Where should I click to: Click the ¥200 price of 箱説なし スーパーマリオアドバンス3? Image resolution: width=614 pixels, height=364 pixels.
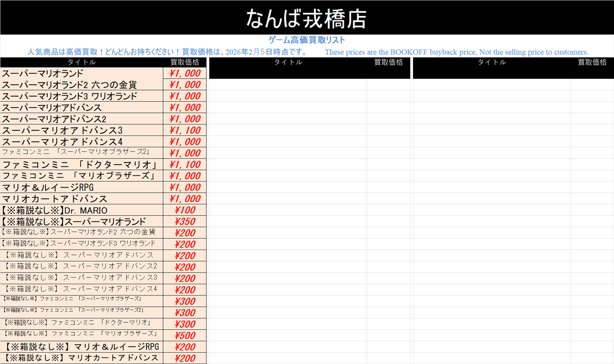click(185, 278)
